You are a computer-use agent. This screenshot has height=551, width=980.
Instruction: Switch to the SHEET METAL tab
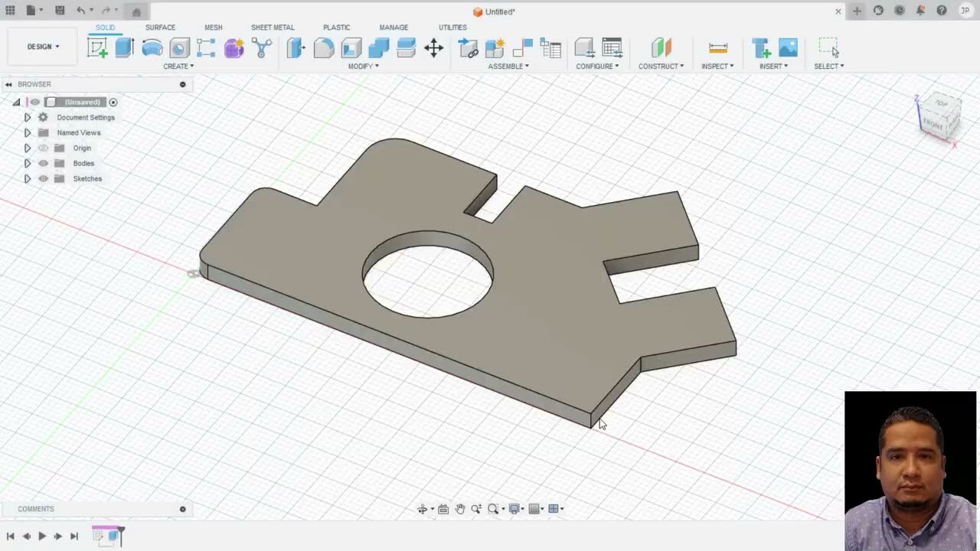click(x=273, y=28)
